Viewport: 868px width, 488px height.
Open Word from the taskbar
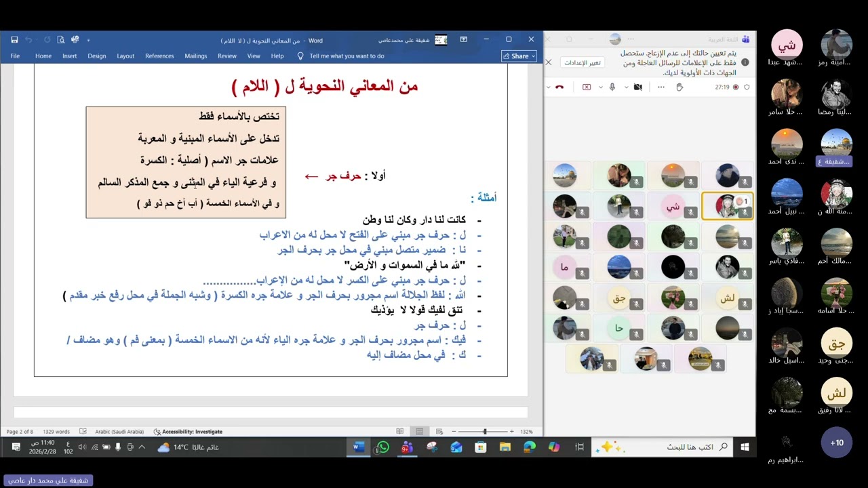[x=359, y=447]
